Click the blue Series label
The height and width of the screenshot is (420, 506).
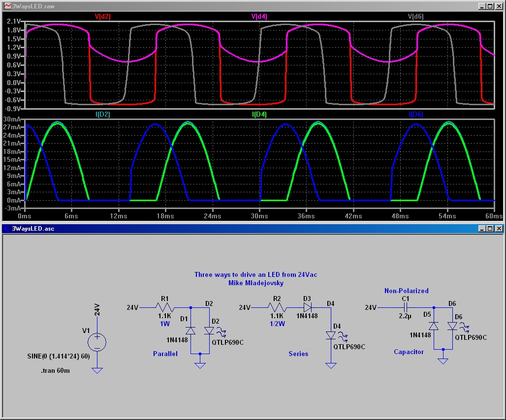click(x=298, y=354)
